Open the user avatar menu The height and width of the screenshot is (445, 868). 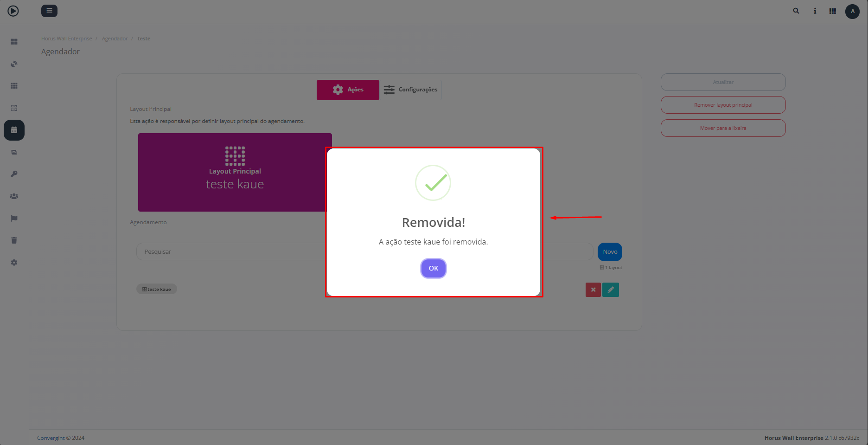(852, 11)
